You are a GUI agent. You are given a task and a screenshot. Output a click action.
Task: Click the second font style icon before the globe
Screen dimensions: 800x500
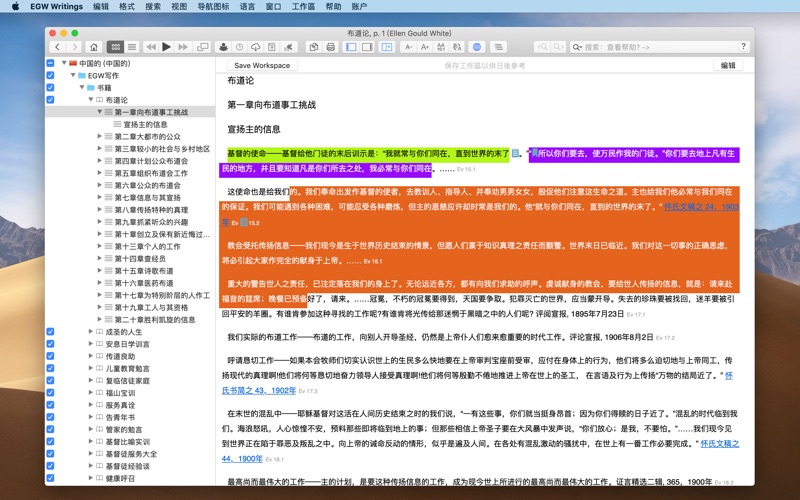pos(457,47)
